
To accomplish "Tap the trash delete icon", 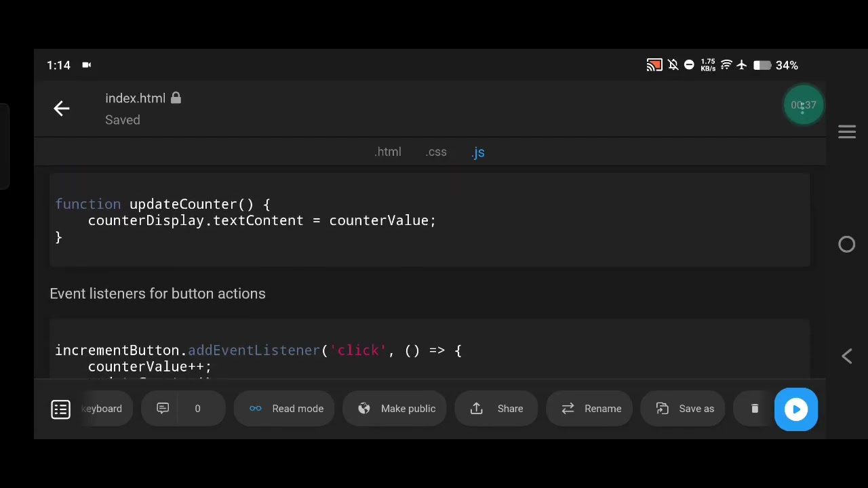I will pos(755,408).
